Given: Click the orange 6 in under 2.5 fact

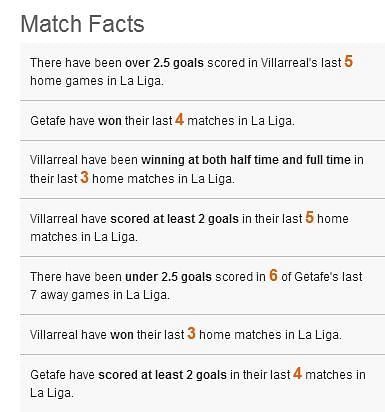Looking at the screenshot, I should tap(273, 275).
